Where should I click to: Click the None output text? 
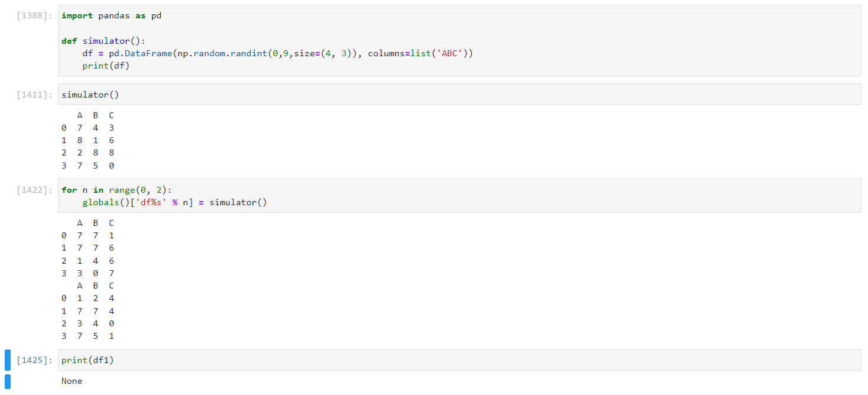(72, 381)
